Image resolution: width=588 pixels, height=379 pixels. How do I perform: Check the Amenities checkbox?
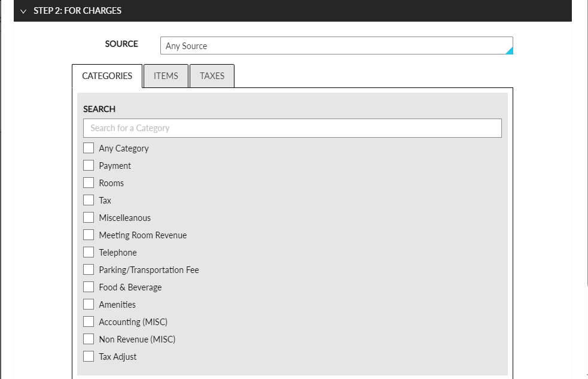click(x=89, y=304)
